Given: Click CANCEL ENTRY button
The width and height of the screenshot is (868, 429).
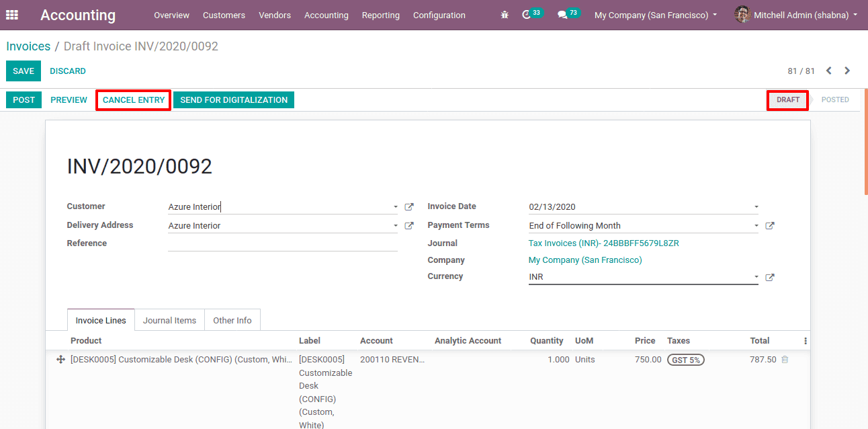Looking at the screenshot, I should 134,100.
